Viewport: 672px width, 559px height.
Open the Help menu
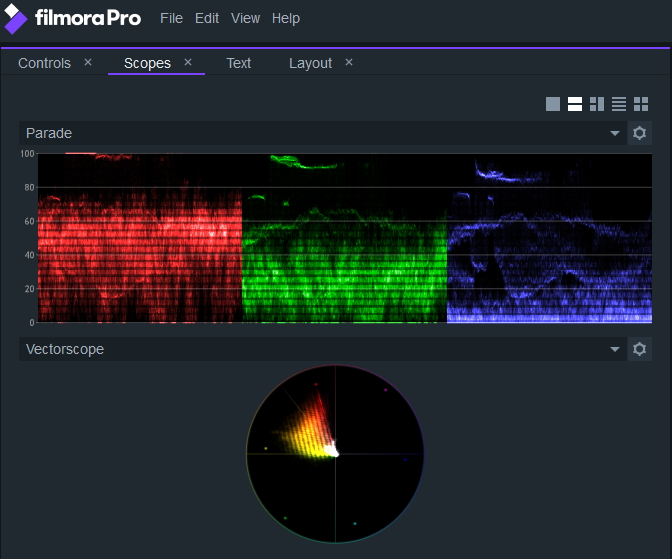(286, 18)
